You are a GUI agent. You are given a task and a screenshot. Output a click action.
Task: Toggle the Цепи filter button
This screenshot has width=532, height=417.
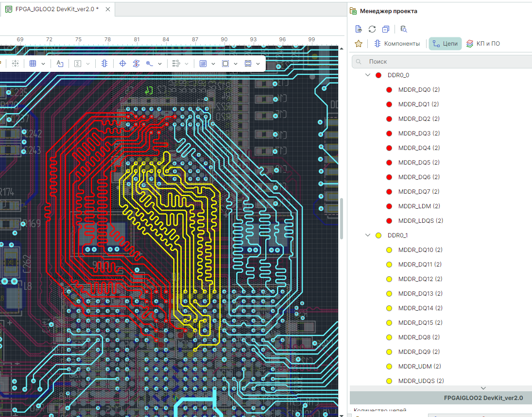pyautogui.click(x=445, y=44)
